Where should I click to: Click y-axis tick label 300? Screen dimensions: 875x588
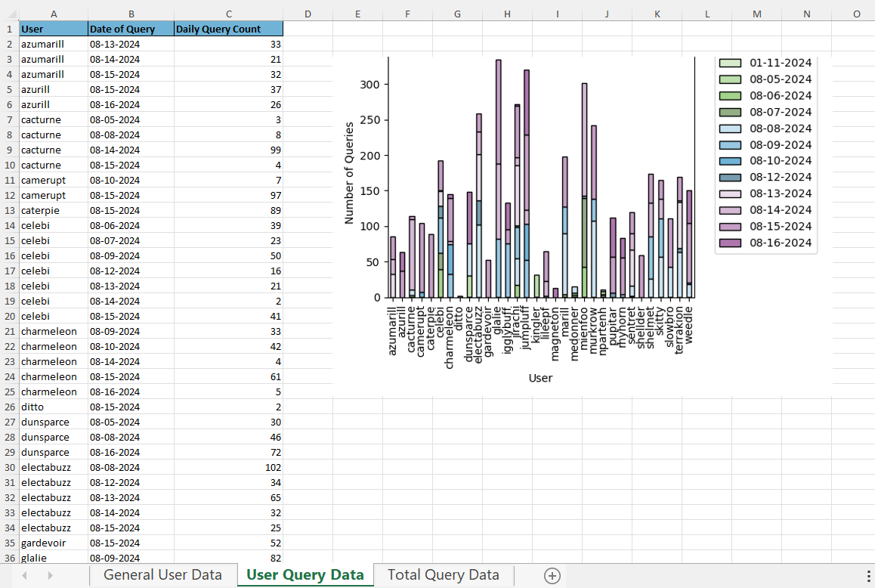369,85
